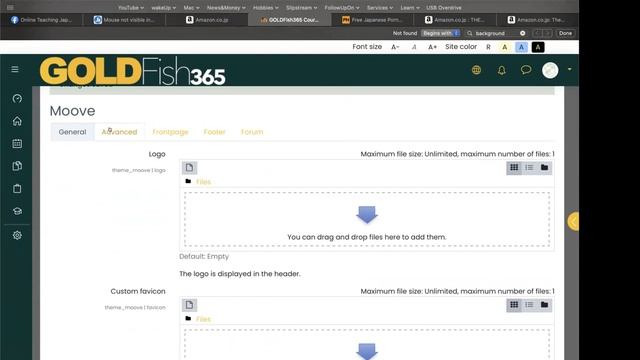Click Done in the find bar

point(565,33)
